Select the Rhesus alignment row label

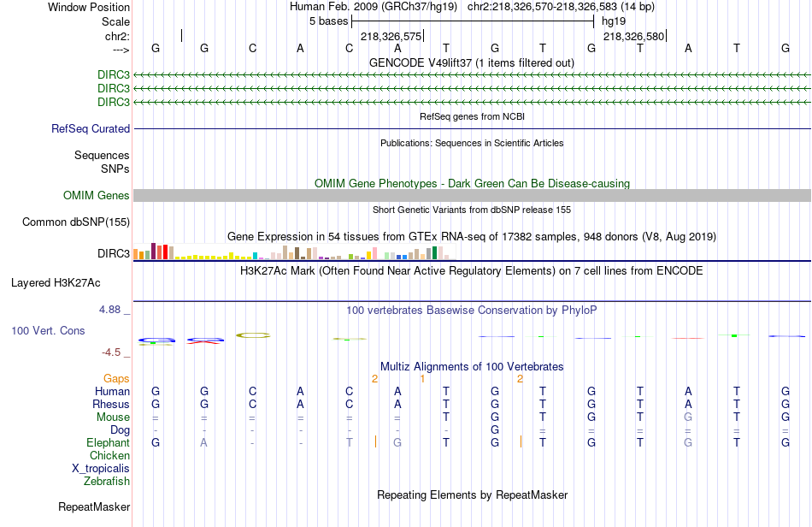pos(111,404)
